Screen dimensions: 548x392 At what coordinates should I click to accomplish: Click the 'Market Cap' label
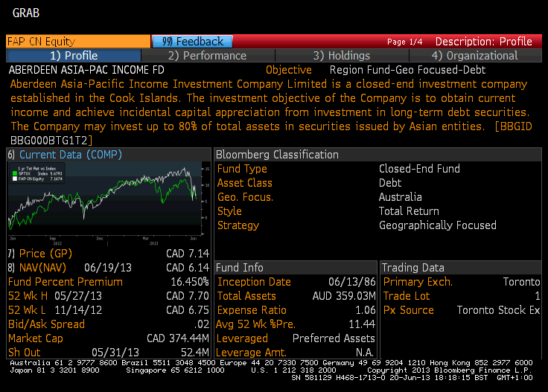[36, 338]
